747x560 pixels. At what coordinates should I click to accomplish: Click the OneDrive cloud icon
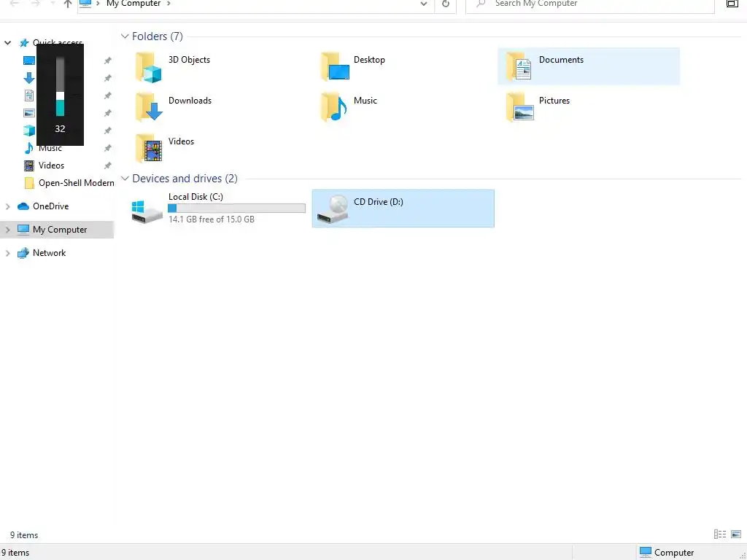(x=23, y=206)
